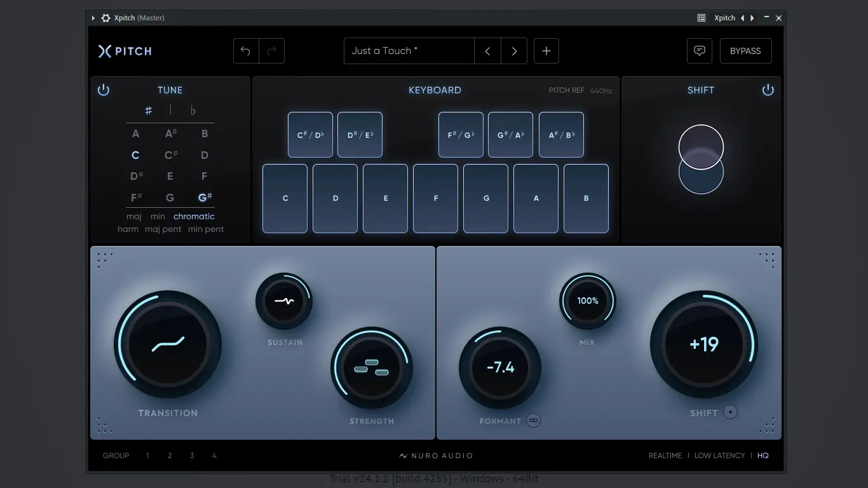Select key D# in TUNE panel
The image size is (868, 488).
pos(137,176)
